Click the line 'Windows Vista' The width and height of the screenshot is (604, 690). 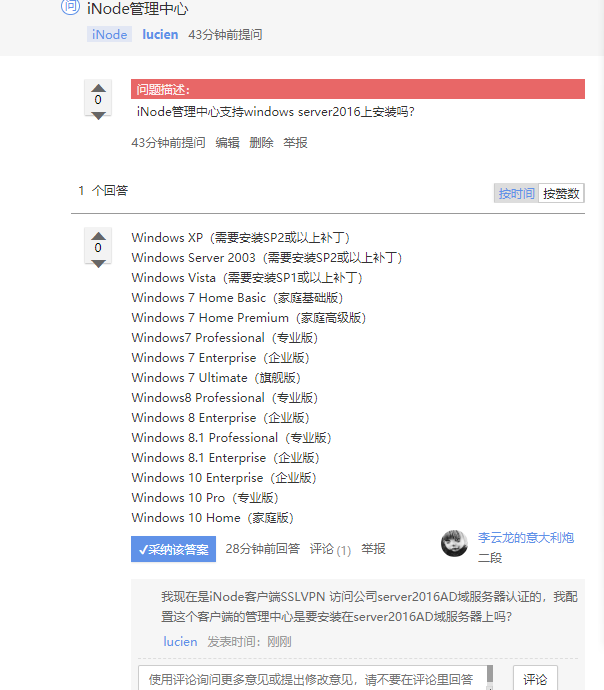pyautogui.click(x=247, y=278)
